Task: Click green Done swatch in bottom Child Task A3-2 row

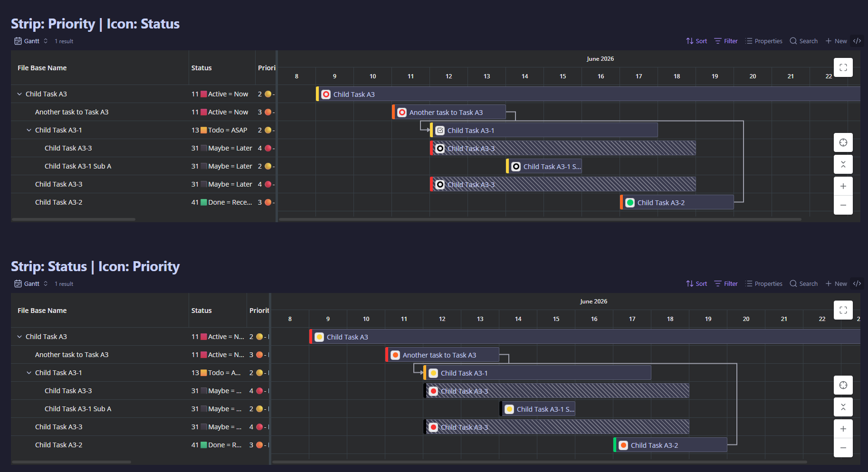Action: point(203,445)
